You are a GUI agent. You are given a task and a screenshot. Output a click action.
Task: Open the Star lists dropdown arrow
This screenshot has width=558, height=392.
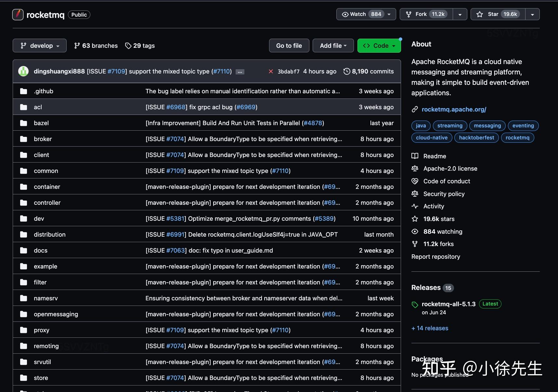point(532,14)
